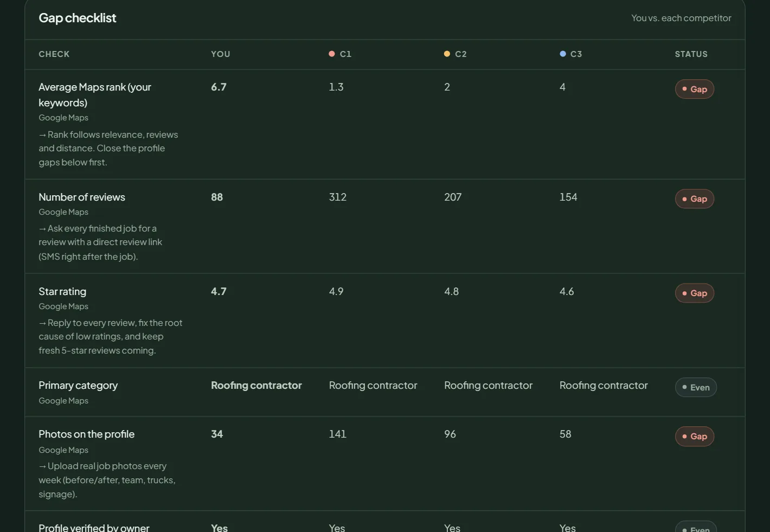Image resolution: width=770 pixels, height=532 pixels.
Task: Click C2's photo count 96
Action: [x=450, y=434]
